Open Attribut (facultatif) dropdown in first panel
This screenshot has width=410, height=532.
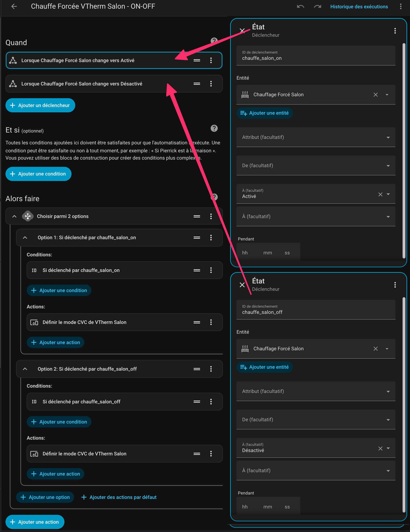tap(316, 137)
